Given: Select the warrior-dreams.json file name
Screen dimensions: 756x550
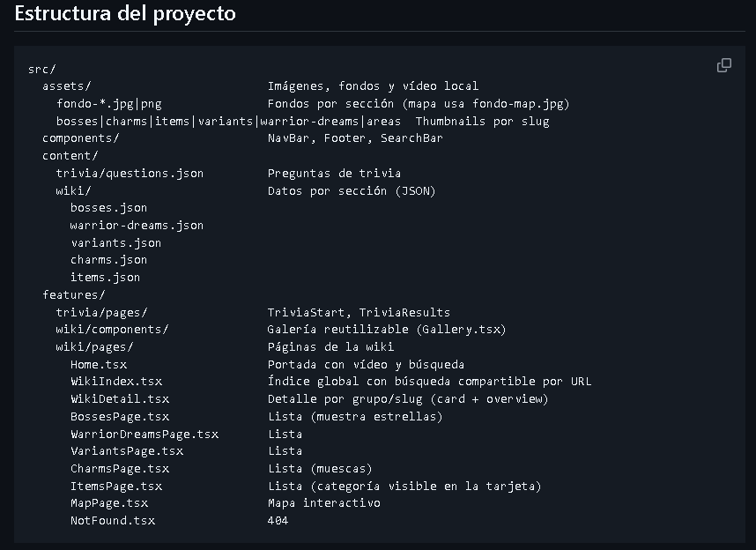Looking at the screenshot, I should pos(137,226).
